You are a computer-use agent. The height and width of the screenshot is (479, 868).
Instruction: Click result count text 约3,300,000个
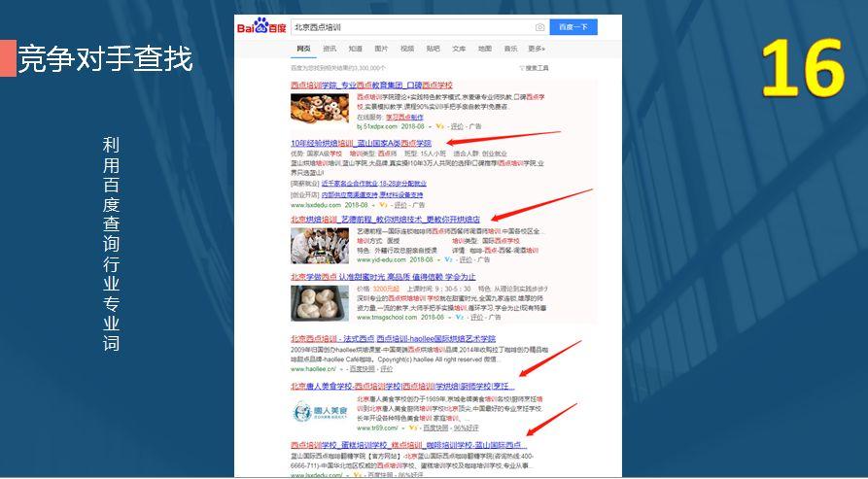pyautogui.click(x=338, y=68)
